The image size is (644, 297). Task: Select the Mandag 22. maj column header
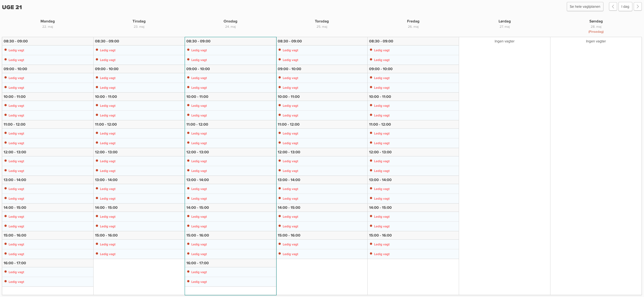tap(47, 24)
